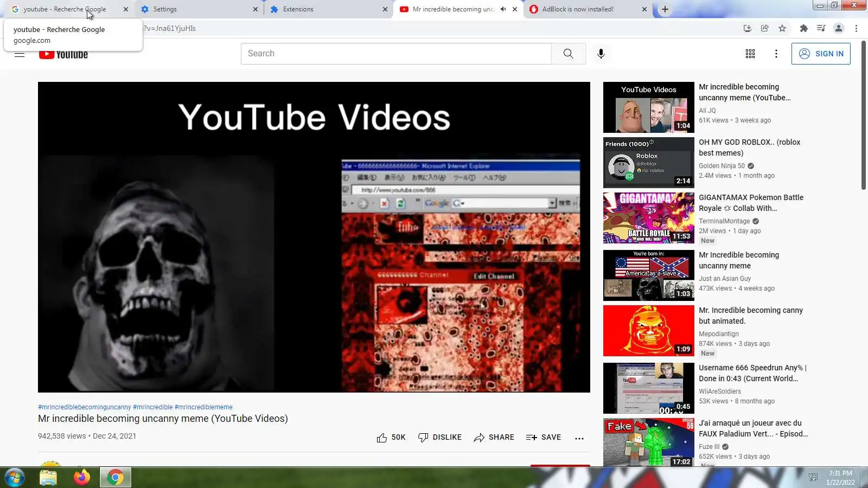
Task: Launch File Explorer from the taskbar
Action: [48, 477]
